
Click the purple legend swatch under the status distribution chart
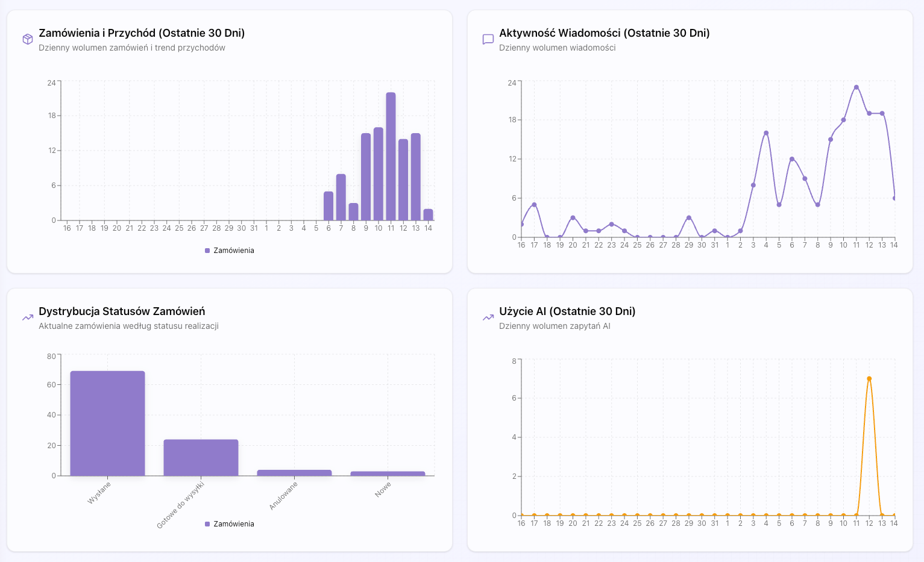[x=207, y=524]
